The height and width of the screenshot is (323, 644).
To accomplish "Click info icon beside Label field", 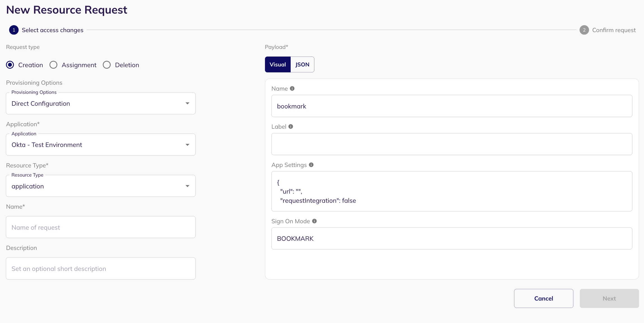I will pyautogui.click(x=291, y=127).
